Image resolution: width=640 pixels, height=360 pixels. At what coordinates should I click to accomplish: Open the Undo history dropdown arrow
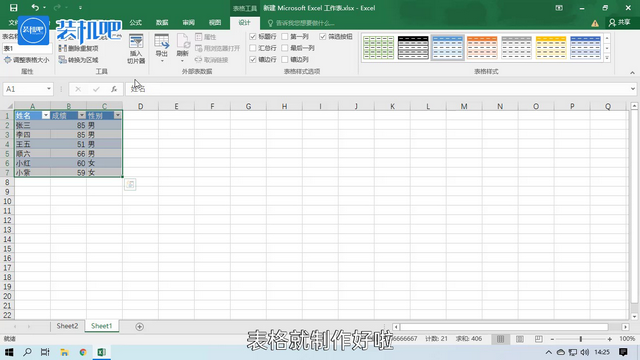click(44, 8)
